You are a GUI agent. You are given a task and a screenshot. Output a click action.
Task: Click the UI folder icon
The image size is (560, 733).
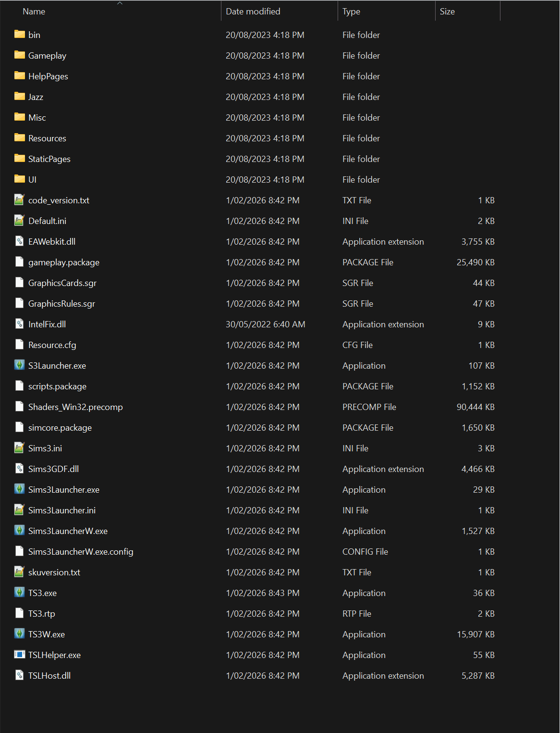pyautogui.click(x=19, y=179)
